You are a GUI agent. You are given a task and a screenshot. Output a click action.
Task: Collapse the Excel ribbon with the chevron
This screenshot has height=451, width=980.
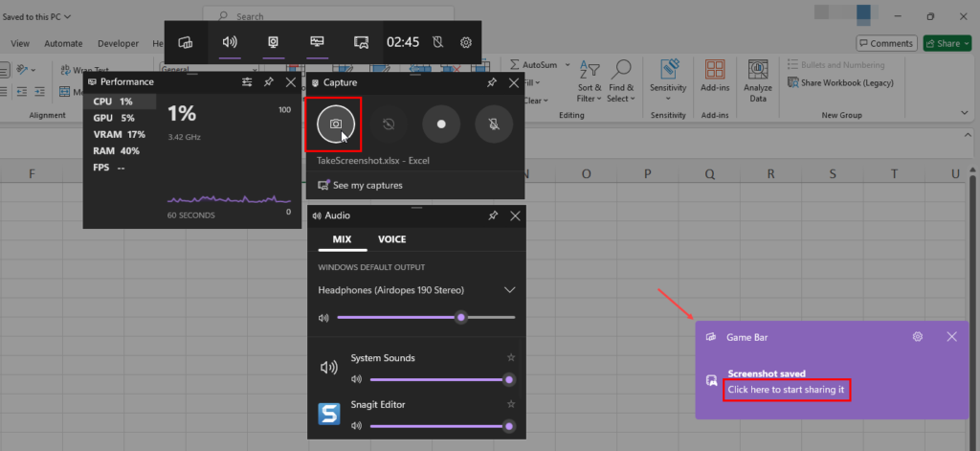pyautogui.click(x=964, y=113)
